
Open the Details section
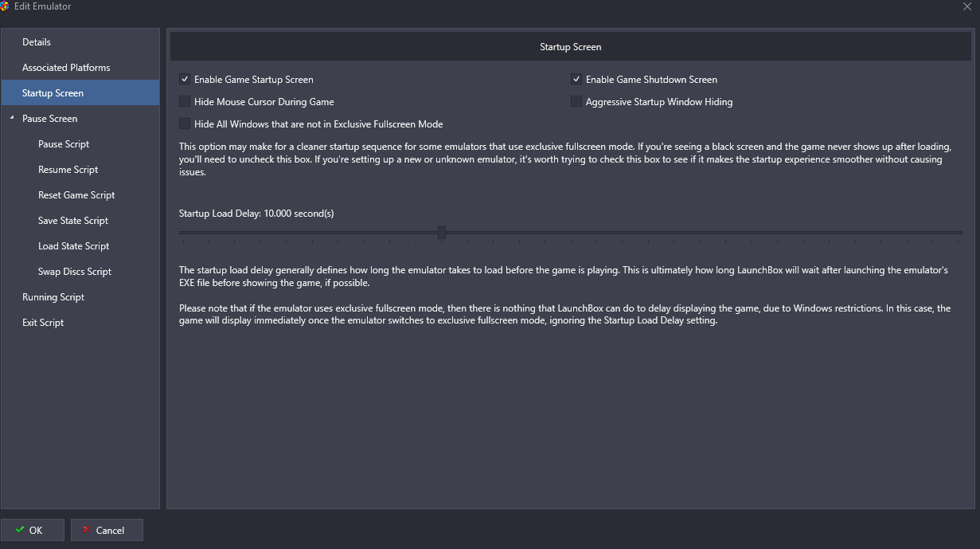click(x=37, y=42)
